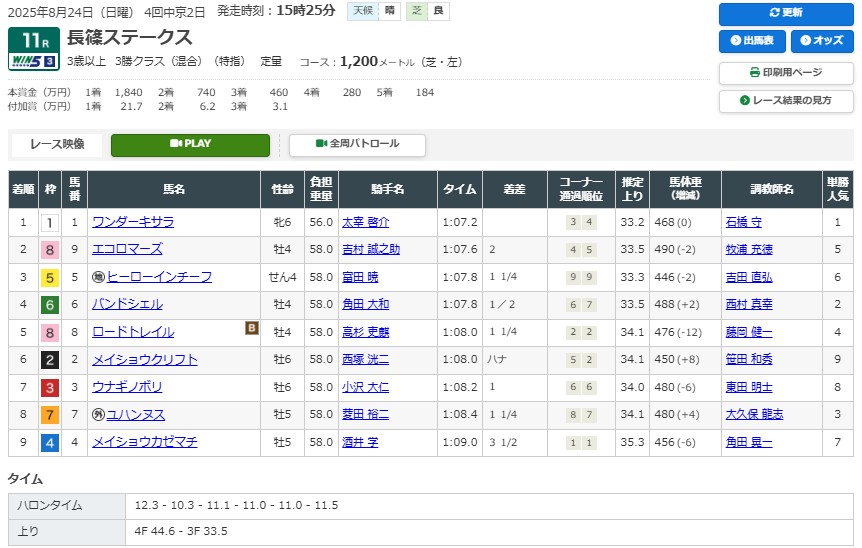Click the 11R race number badge
862x548 pixels.
tap(32, 40)
